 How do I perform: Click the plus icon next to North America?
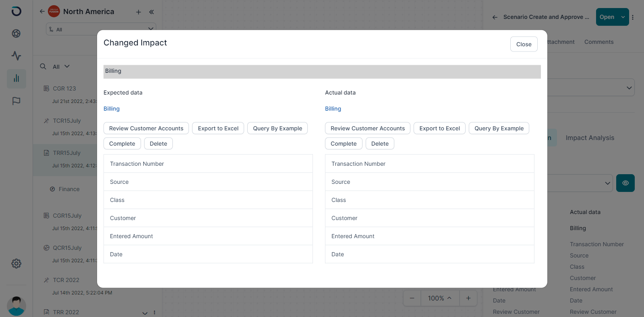(x=139, y=12)
